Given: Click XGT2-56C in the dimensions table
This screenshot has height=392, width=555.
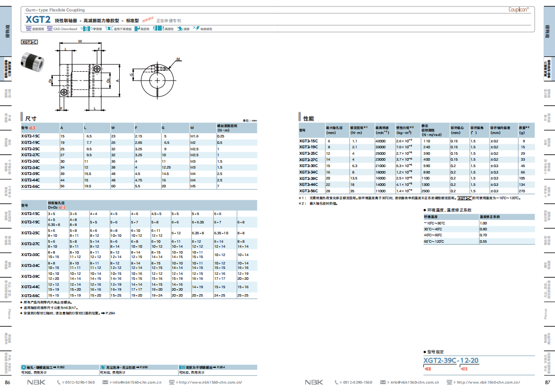Looking at the screenshot, I should 31,186.
